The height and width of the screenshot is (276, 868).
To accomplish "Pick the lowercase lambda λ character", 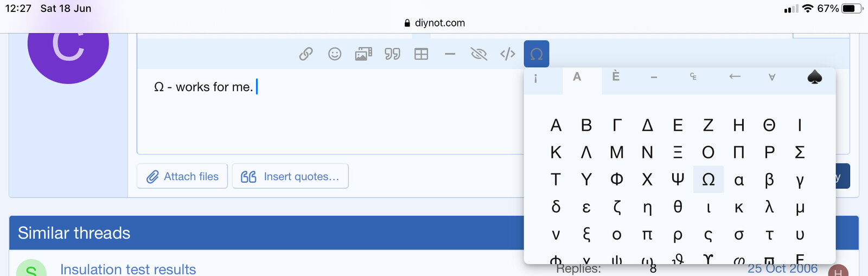I will pos(769,207).
